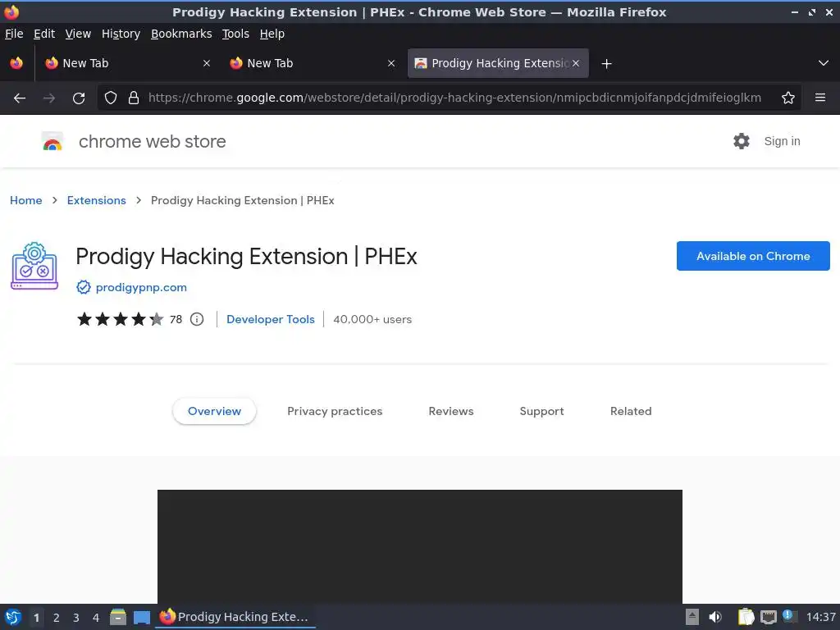
Task: Switch to workspace 2 in taskbar
Action: [57, 618]
